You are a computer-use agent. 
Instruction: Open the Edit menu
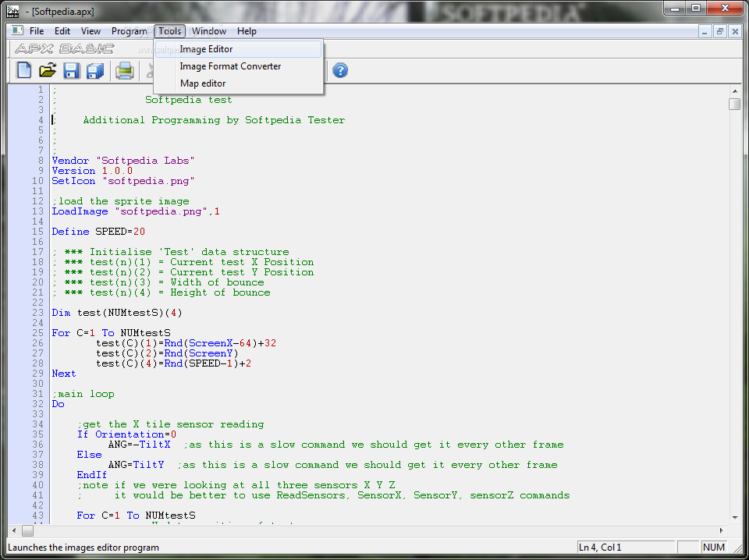[x=62, y=31]
